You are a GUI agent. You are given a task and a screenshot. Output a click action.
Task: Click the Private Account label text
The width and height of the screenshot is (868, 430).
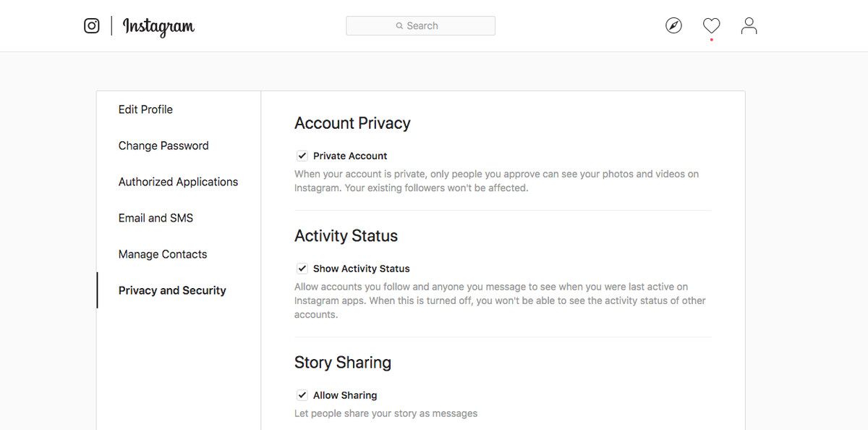coord(350,156)
